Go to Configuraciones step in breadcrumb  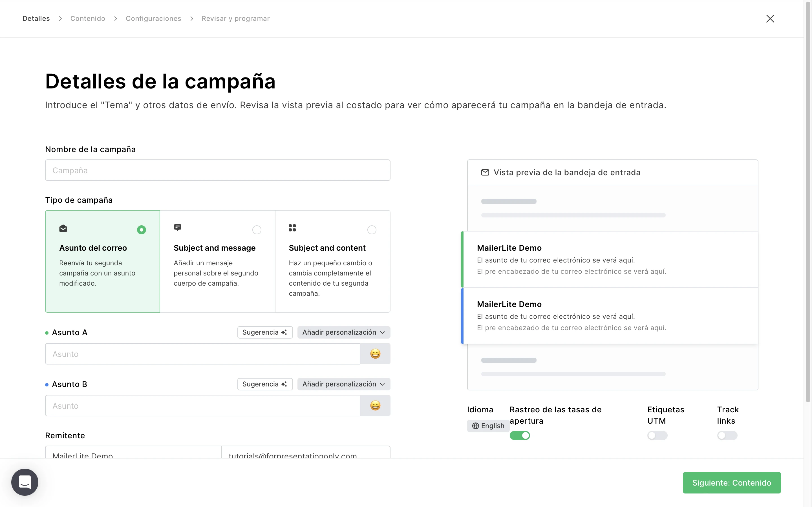[x=153, y=18]
